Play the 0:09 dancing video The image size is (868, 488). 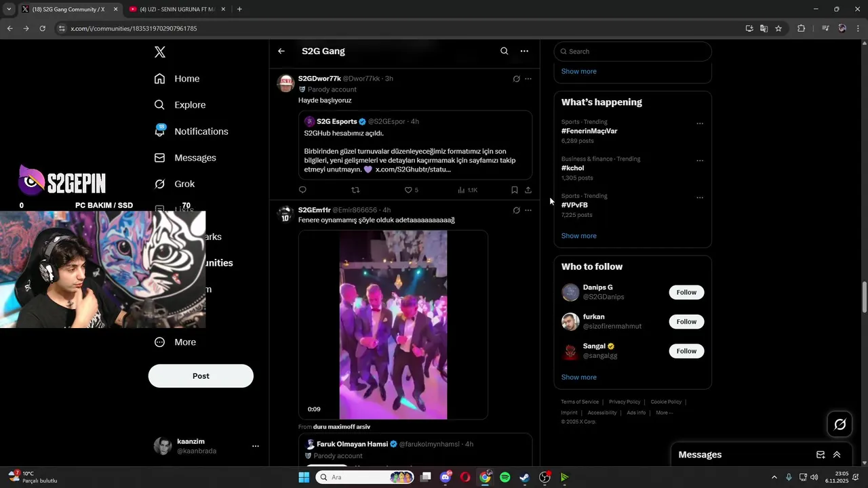[393, 325]
